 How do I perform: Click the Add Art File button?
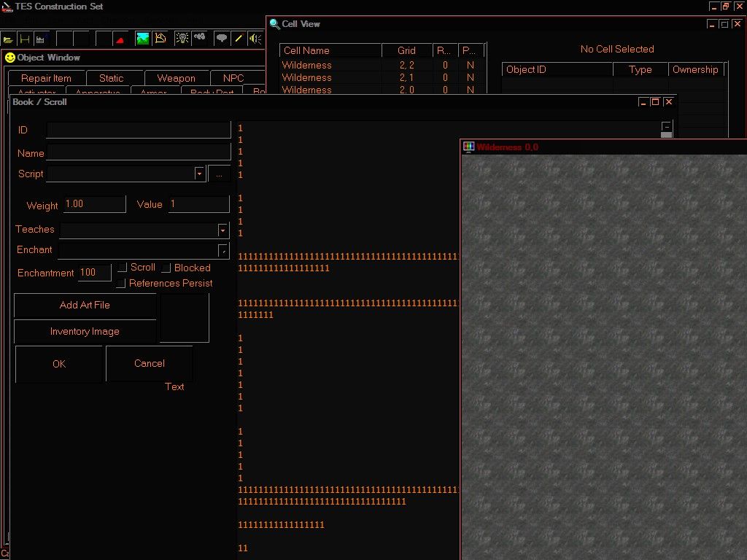point(85,306)
